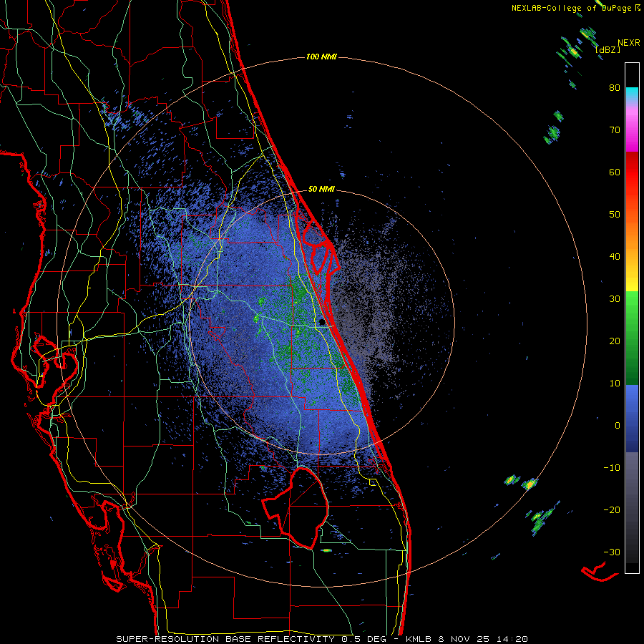Click the "KMLB" station identifier in caption
The width and height of the screenshot is (644, 644).
(x=419, y=639)
